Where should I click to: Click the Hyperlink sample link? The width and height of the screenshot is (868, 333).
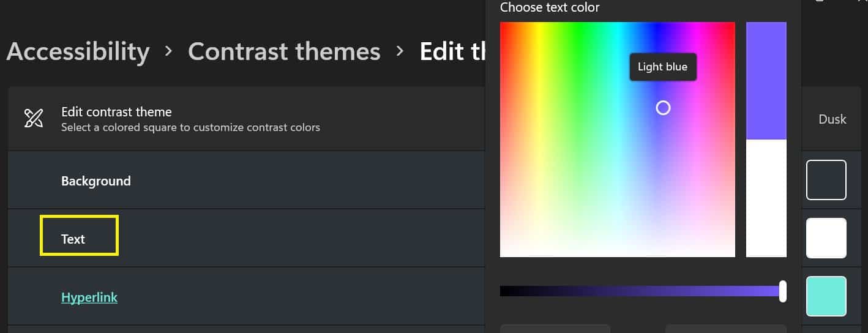click(x=89, y=297)
